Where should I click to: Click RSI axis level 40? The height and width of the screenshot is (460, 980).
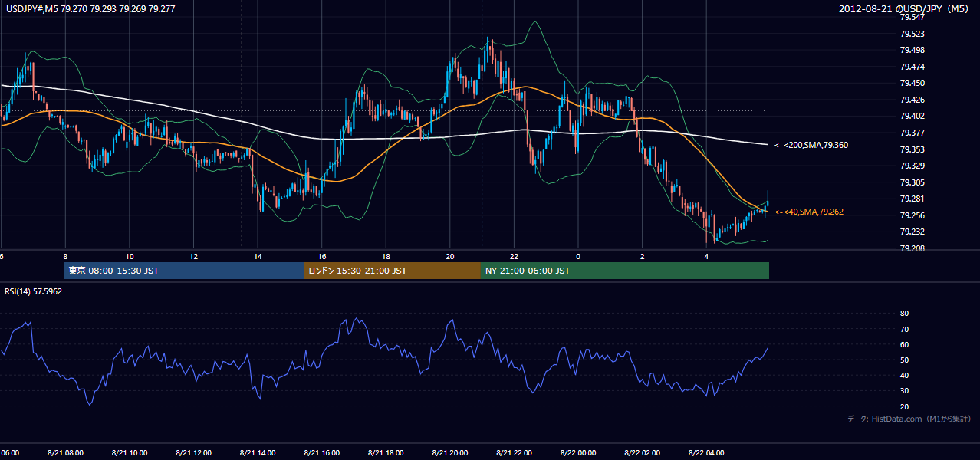coord(904,375)
